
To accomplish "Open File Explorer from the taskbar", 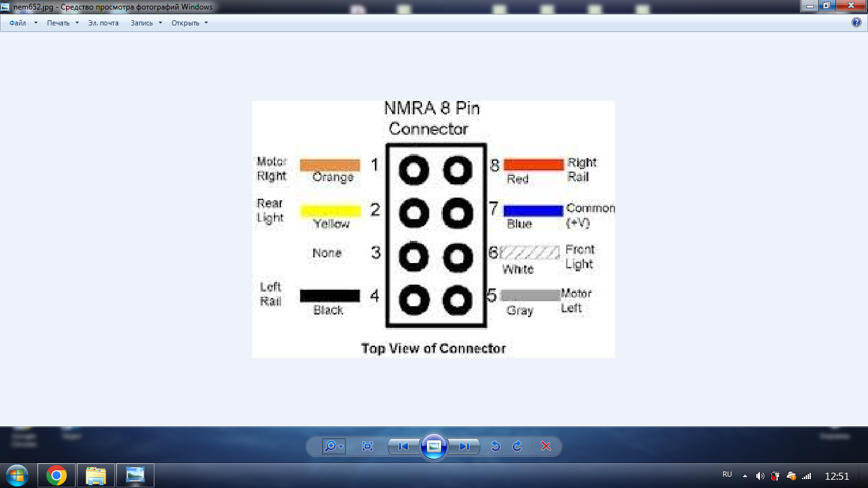I will (x=96, y=475).
